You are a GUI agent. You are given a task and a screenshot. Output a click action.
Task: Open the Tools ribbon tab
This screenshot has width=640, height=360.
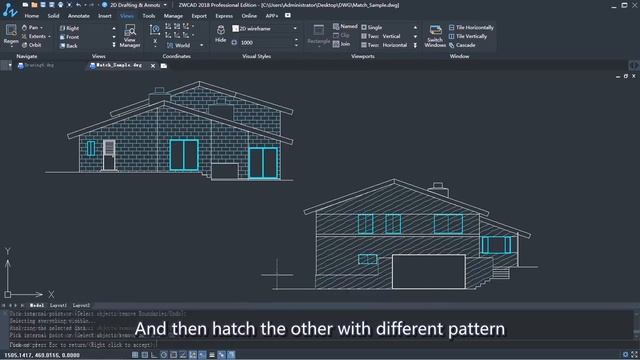149,16
